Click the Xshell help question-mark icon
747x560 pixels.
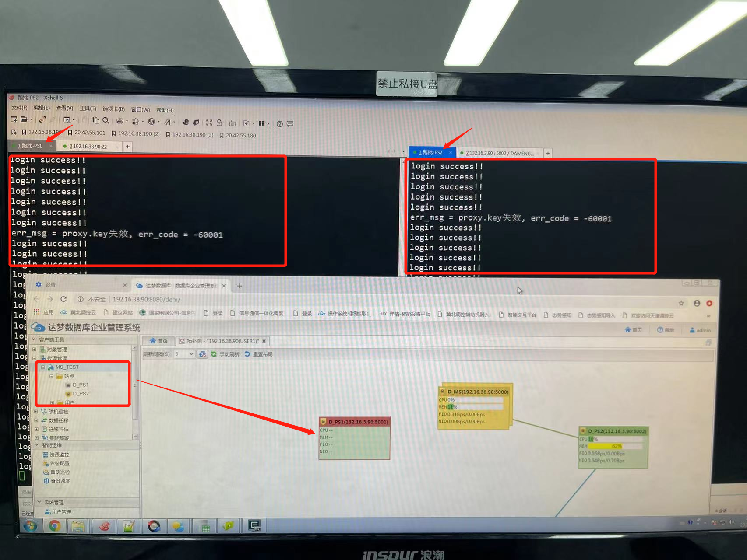(x=280, y=124)
